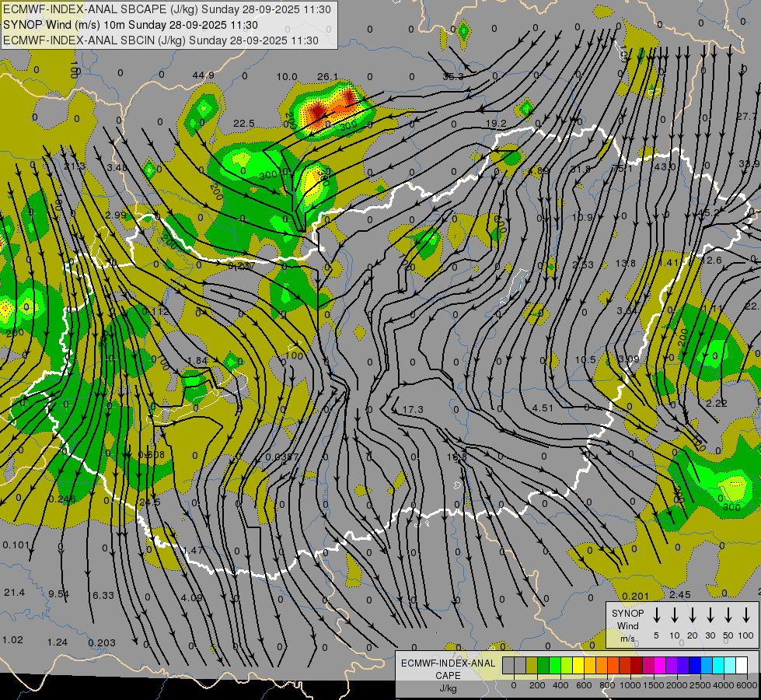761x700 pixels.
Task: Click the 44.9 value on the map
Action: [203, 75]
